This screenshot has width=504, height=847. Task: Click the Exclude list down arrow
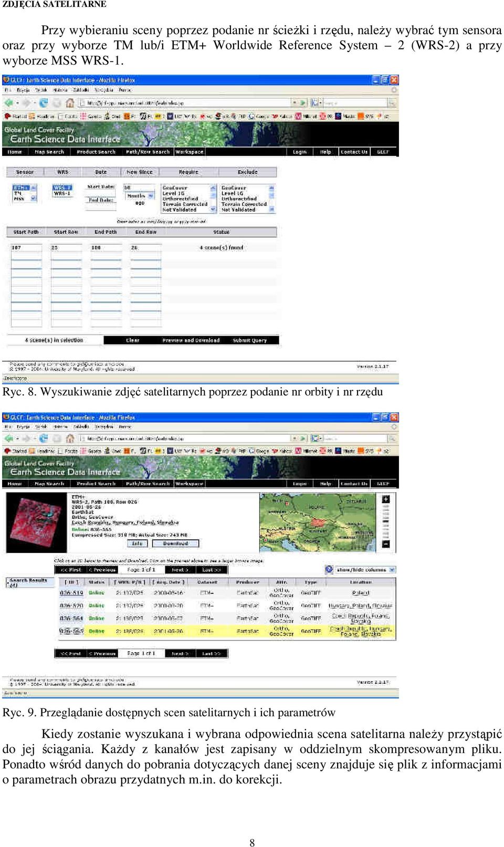click(x=272, y=209)
